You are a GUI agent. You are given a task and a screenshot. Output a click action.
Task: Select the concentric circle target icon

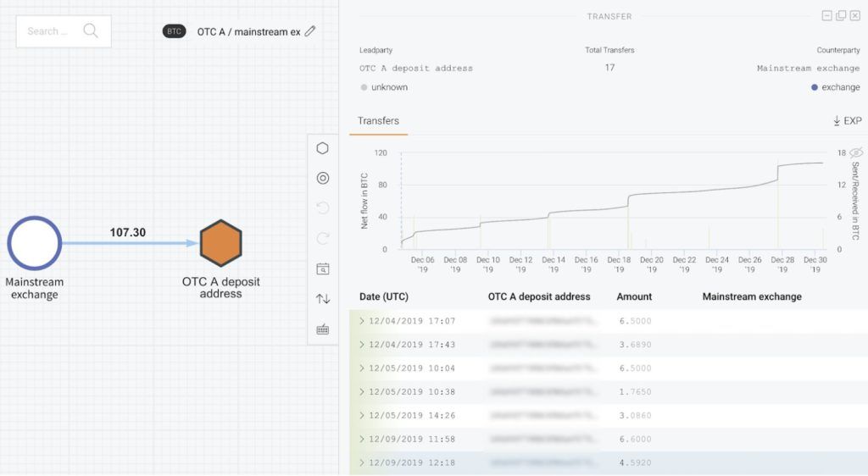(x=323, y=178)
